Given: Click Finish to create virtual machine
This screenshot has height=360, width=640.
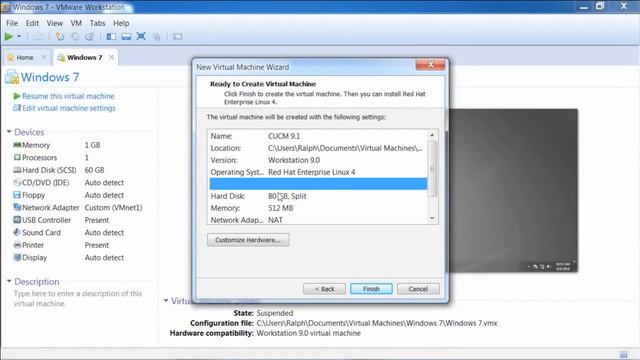Looking at the screenshot, I should 371,289.
